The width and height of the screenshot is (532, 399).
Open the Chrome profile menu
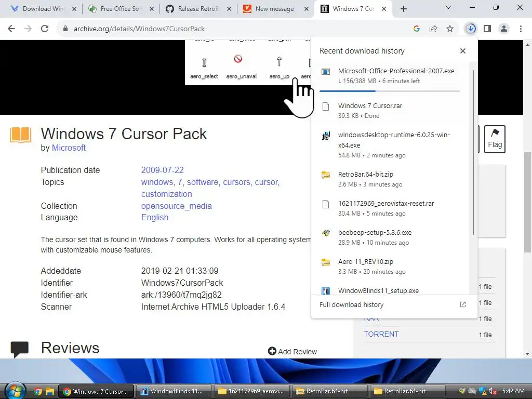pos(504,29)
